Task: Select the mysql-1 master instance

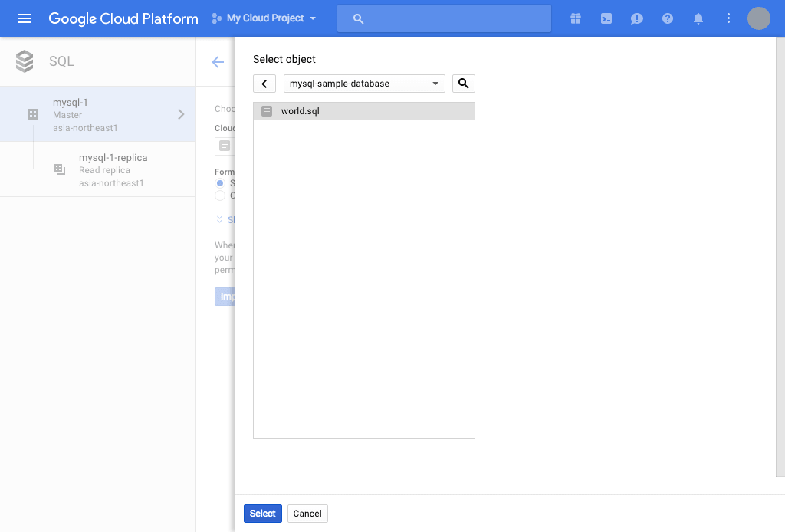Action: click(x=97, y=114)
